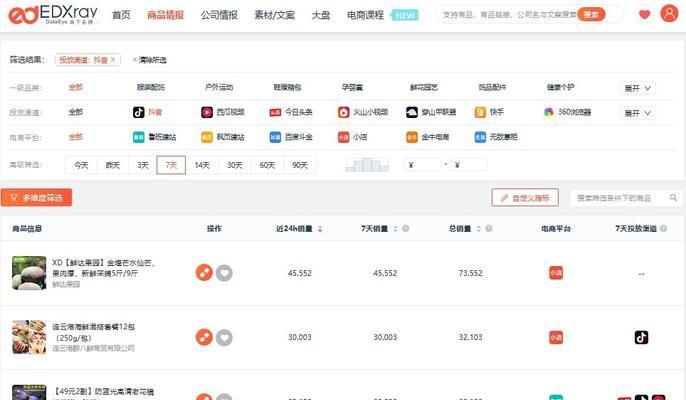
Task: Click the top global search field
Action: click(x=509, y=14)
